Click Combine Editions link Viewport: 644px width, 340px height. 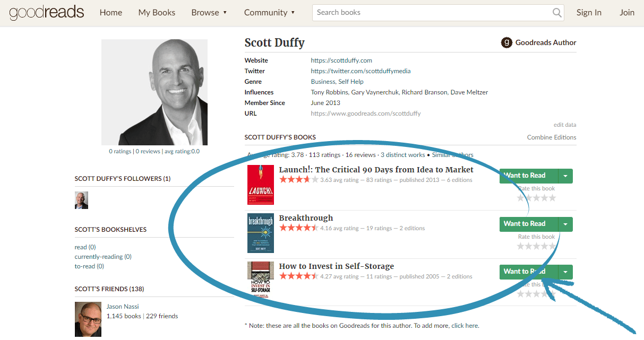pyautogui.click(x=552, y=137)
